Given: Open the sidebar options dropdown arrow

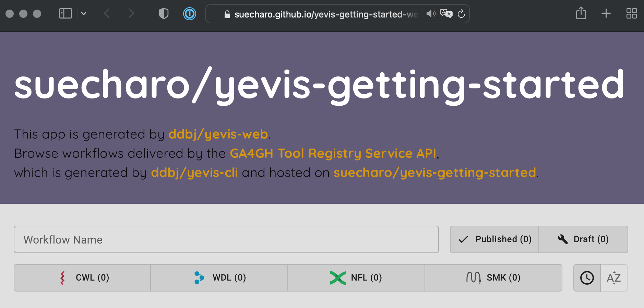Looking at the screenshot, I should [x=84, y=14].
